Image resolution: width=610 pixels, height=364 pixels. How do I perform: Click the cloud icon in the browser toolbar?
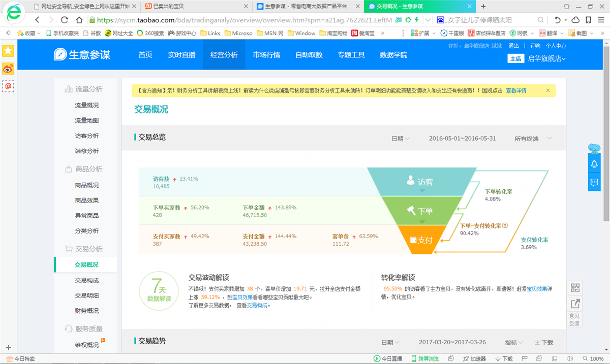575,20
